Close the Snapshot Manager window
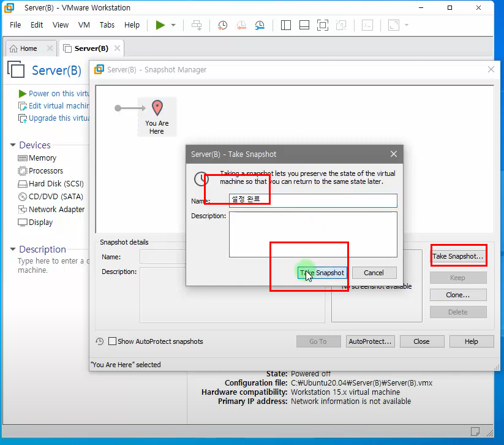This screenshot has height=445, width=504. coord(491,69)
